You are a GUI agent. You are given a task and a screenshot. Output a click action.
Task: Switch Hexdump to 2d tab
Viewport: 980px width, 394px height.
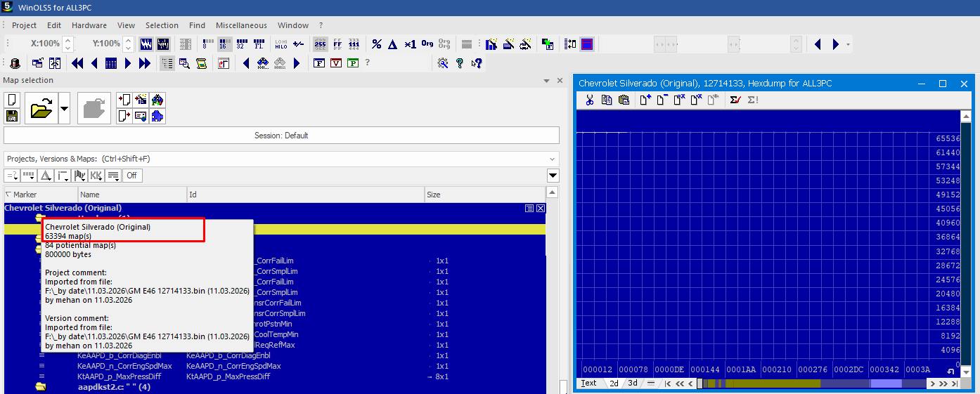click(x=614, y=383)
